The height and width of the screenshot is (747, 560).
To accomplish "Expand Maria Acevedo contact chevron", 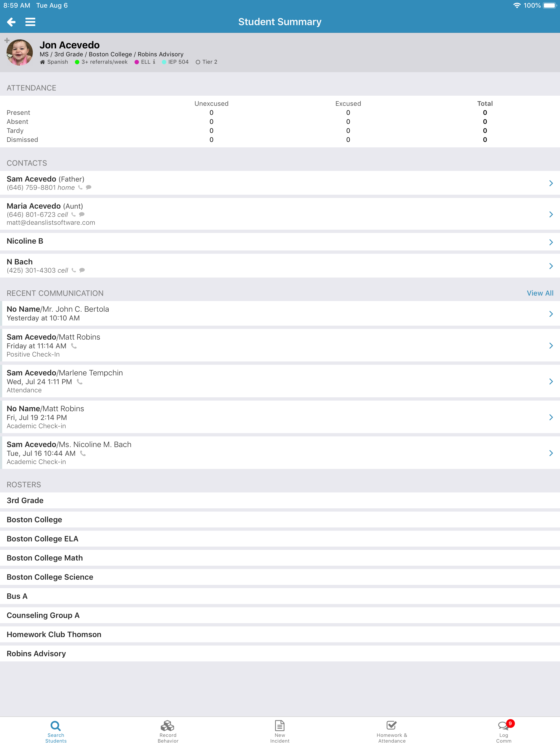I will pyautogui.click(x=551, y=214).
